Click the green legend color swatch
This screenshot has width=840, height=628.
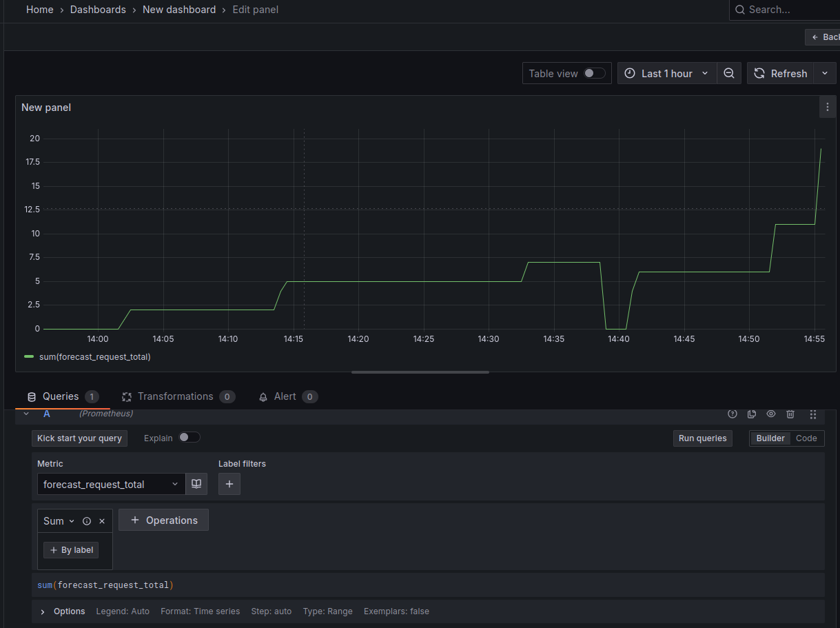[x=29, y=356]
